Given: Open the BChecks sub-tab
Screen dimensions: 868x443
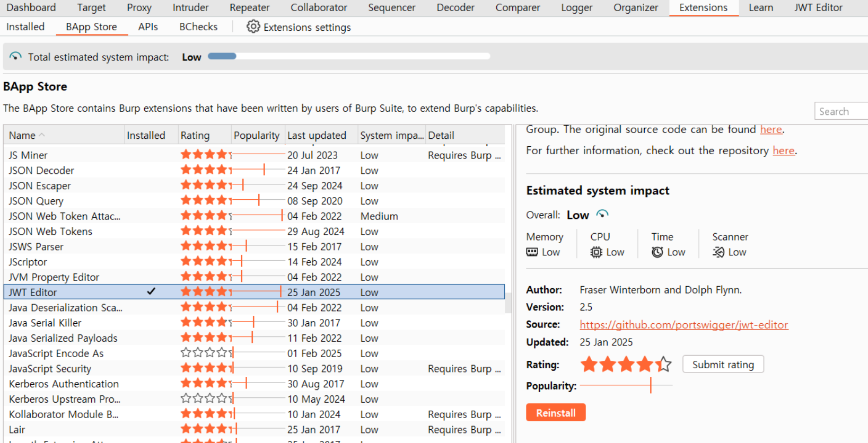Looking at the screenshot, I should pyautogui.click(x=198, y=26).
